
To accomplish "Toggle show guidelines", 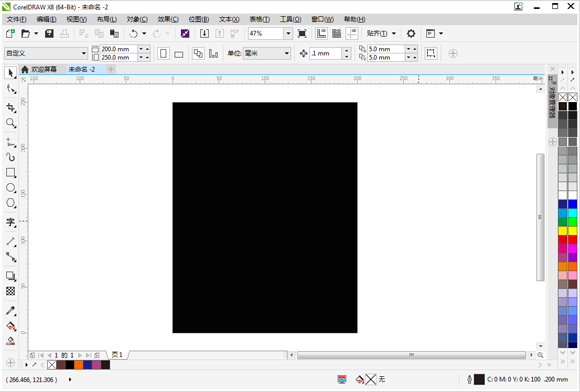I will click(351, 34).
